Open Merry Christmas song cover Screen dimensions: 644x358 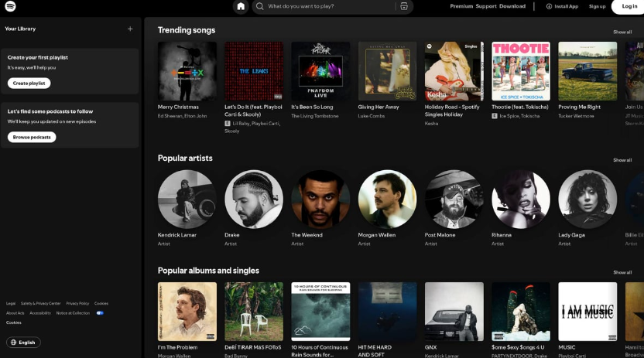[x=187, y=71]
